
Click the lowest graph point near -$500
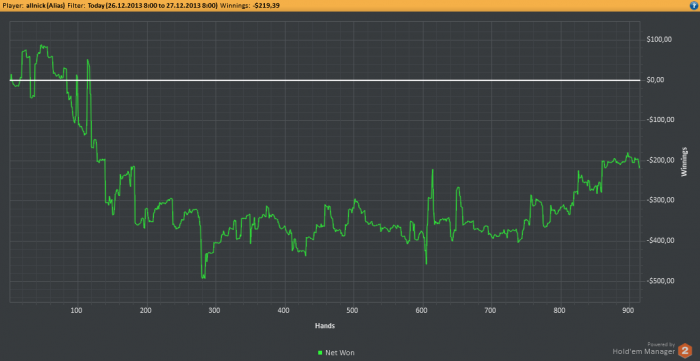pos(204,278)
